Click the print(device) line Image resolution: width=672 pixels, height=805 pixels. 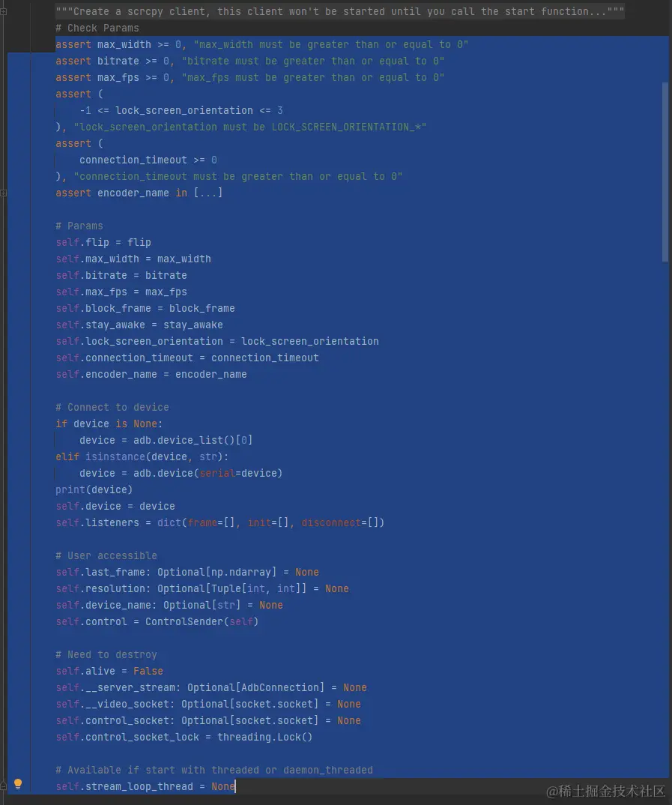click(94, 489)
